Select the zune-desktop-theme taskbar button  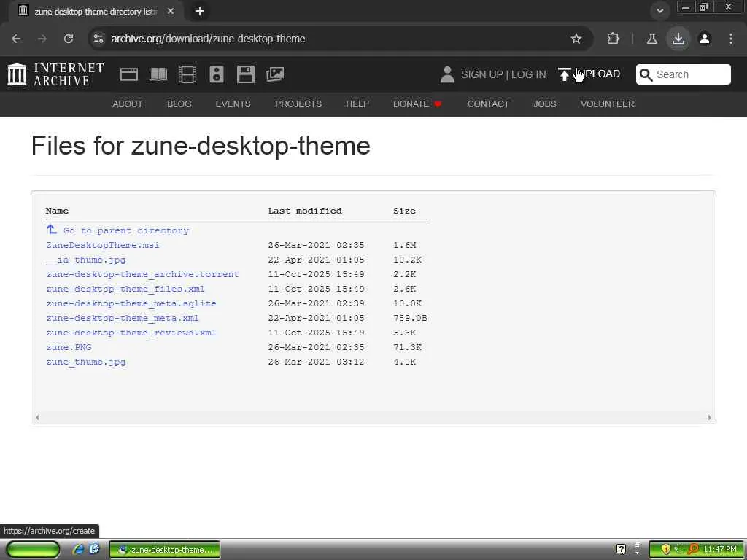click(x=165, y=550)
